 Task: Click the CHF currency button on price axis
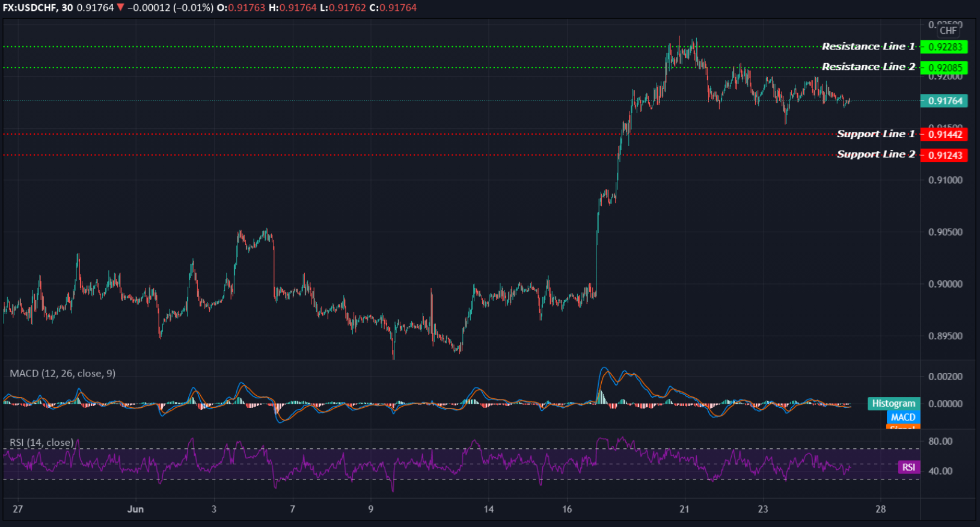pos(948,30)
